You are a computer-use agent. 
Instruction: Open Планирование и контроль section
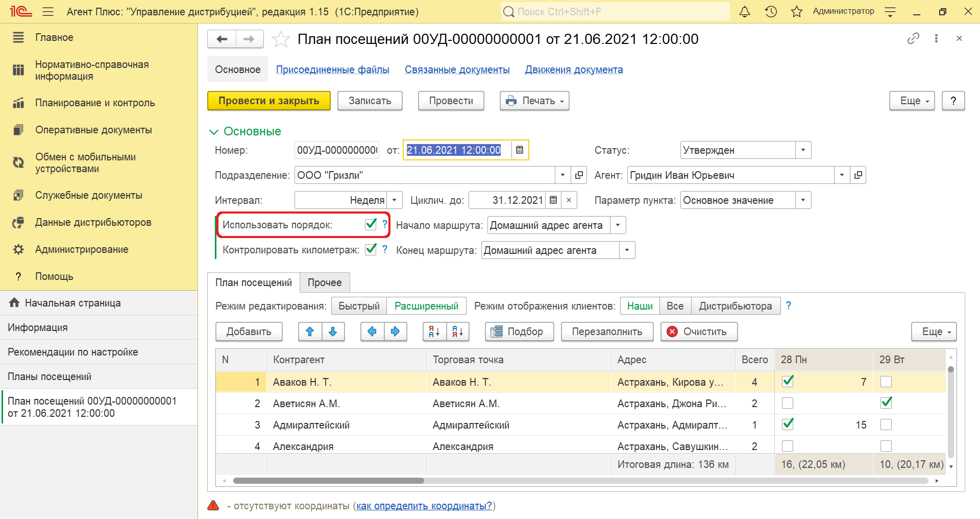tap(95, 103)
